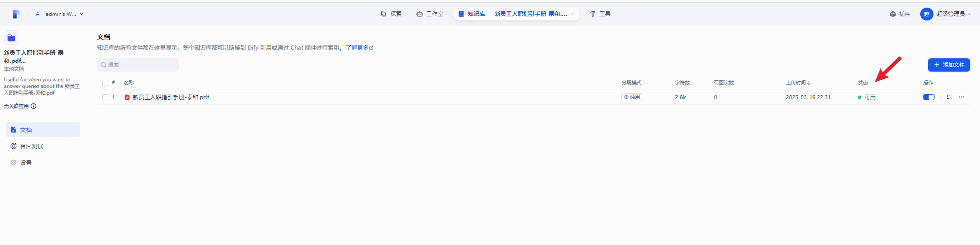Open the admin's workspace switcher dropdown
Image resolution: width=980 pixels, height=245 pixels.
(x=59, y=14)
